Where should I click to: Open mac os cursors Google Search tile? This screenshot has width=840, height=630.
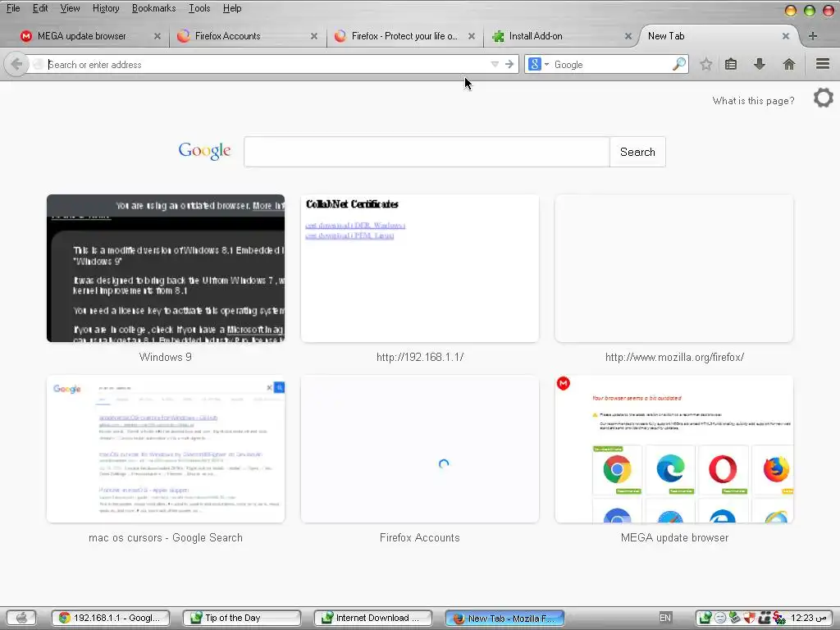(x=166, y=449)
